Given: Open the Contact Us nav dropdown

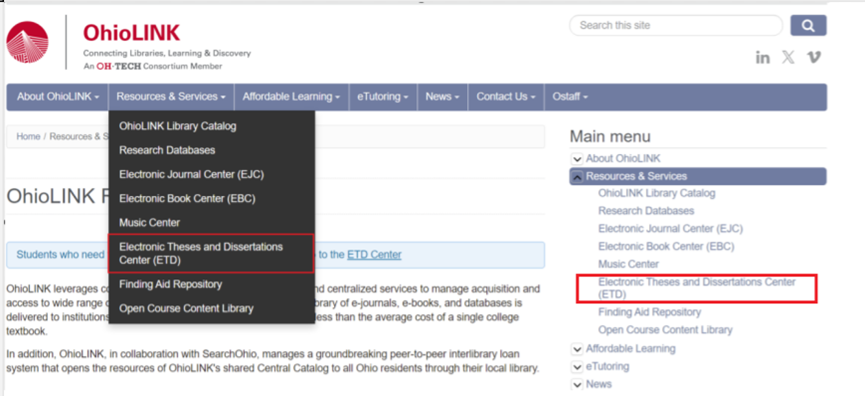Looking at the screenshot, I should 506,97.
